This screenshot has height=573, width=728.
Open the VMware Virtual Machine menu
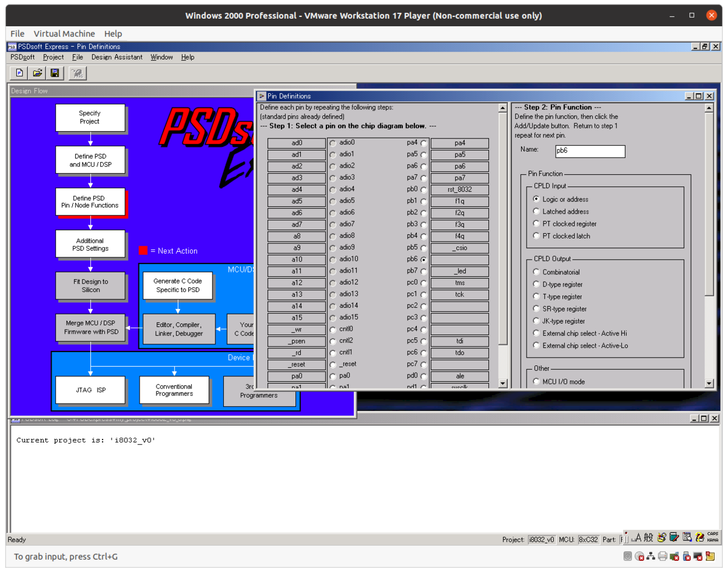(x=64, y=34)
